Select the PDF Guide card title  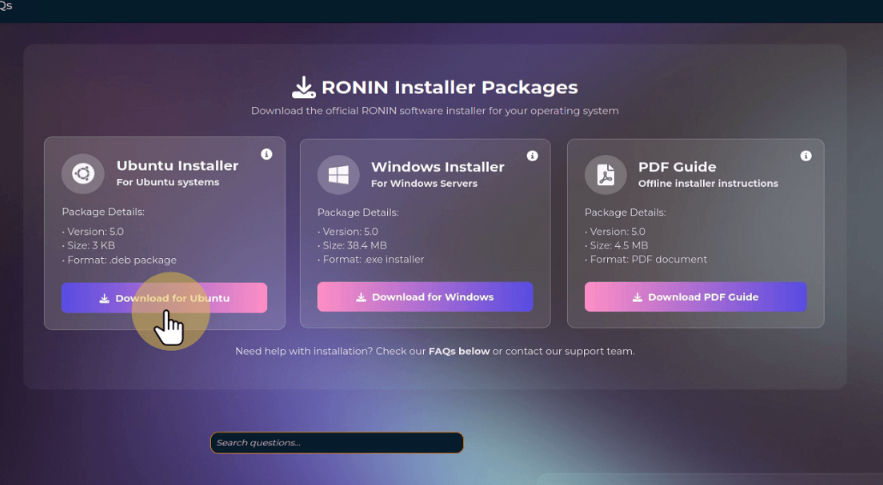pyautogui.click(x=677, y=167)
